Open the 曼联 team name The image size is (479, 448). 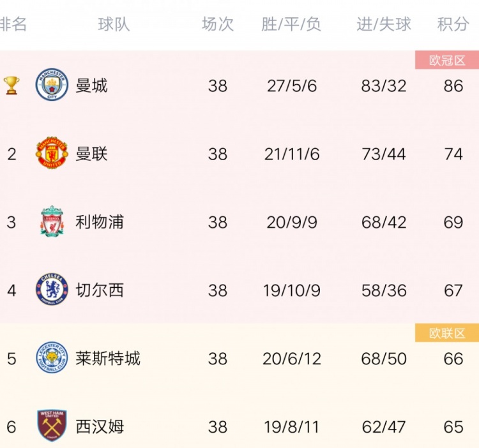tap(91, 154)
